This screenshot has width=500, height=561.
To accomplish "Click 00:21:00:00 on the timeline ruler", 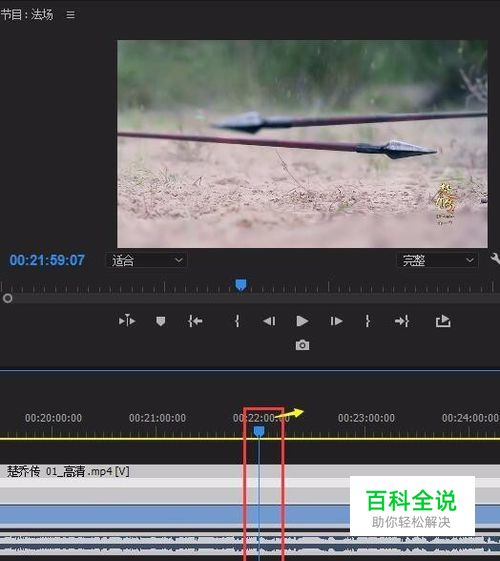I will click(157, 418).
